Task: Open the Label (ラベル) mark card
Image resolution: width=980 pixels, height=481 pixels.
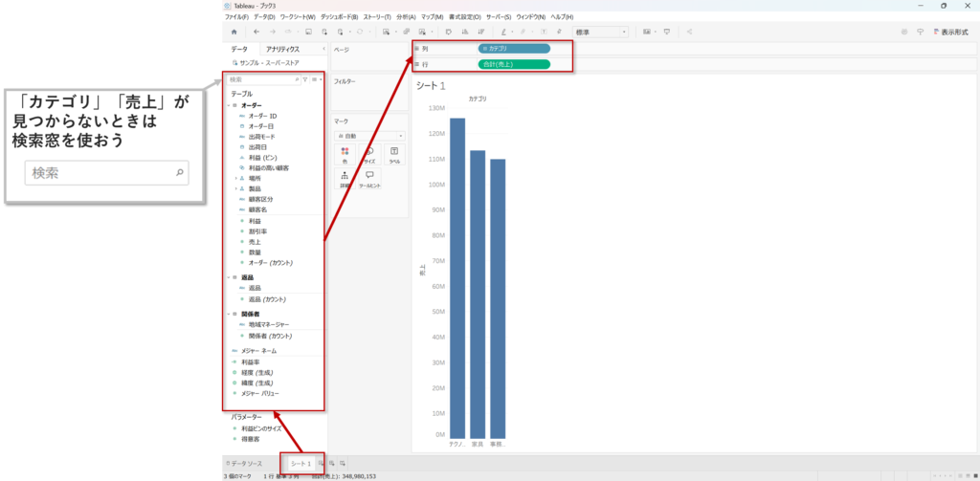Action: [x=394, y=155]
